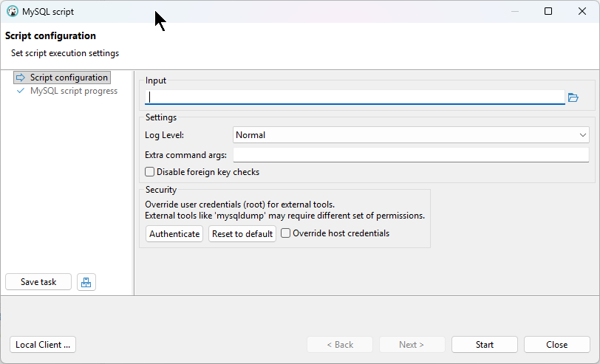Screen dimensions: 600x364
Task: Click the Back navigation button
Action: pos(340,345)
